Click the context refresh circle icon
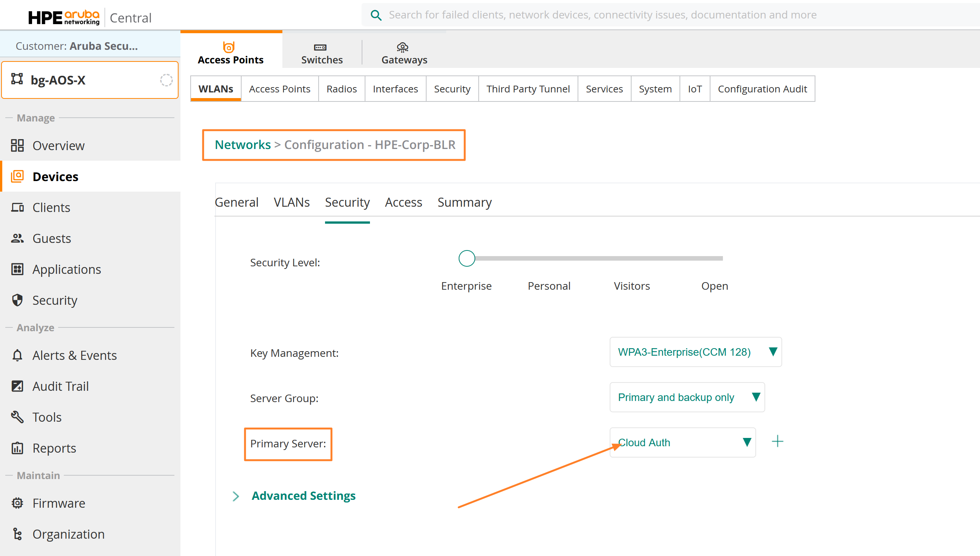980x556 pixels. click(166, 80)
